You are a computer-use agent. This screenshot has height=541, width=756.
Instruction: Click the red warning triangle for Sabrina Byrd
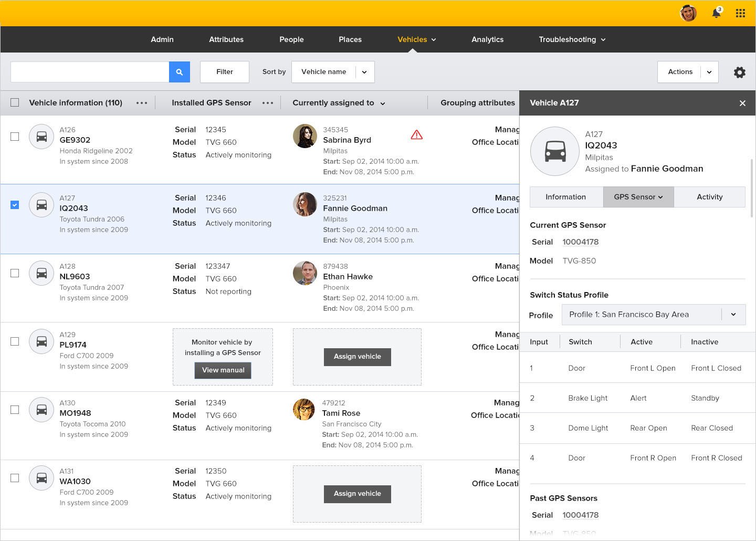click(416, 135)
